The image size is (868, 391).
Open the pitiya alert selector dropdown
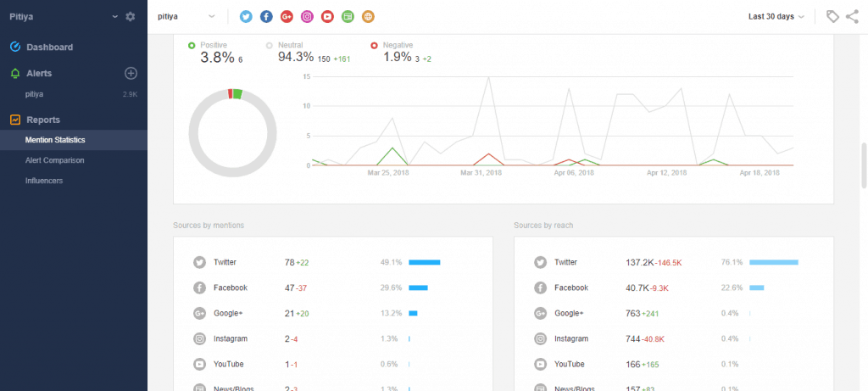click(x=186, y=17)
